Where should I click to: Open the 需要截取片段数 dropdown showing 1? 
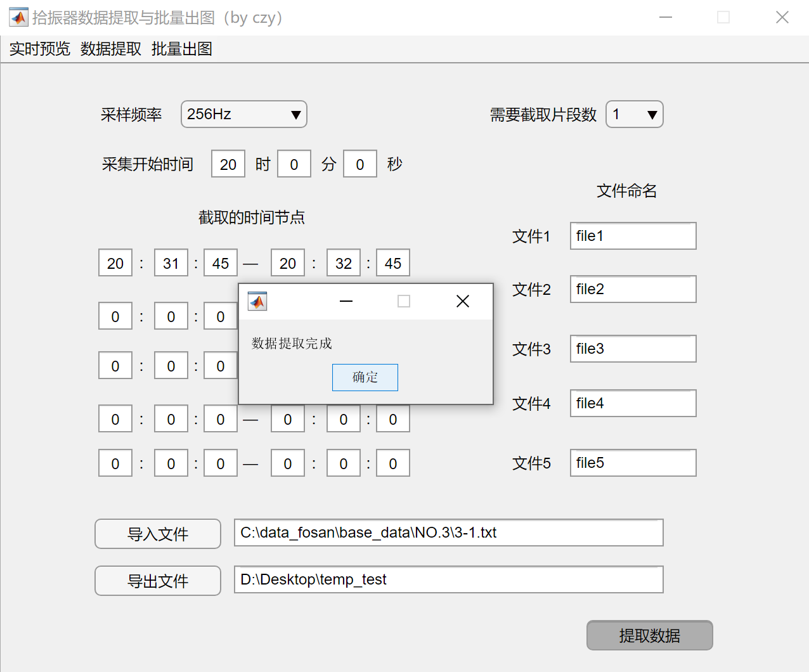tap(634, 114)
